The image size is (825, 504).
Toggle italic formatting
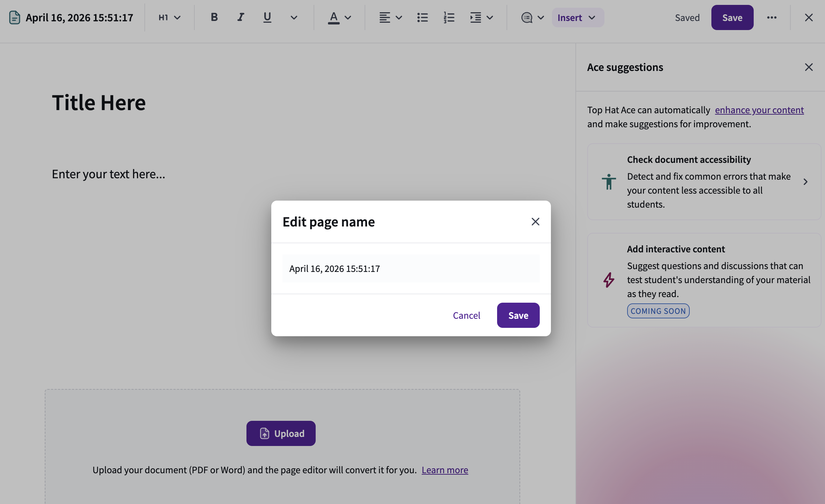pos(241,17)
